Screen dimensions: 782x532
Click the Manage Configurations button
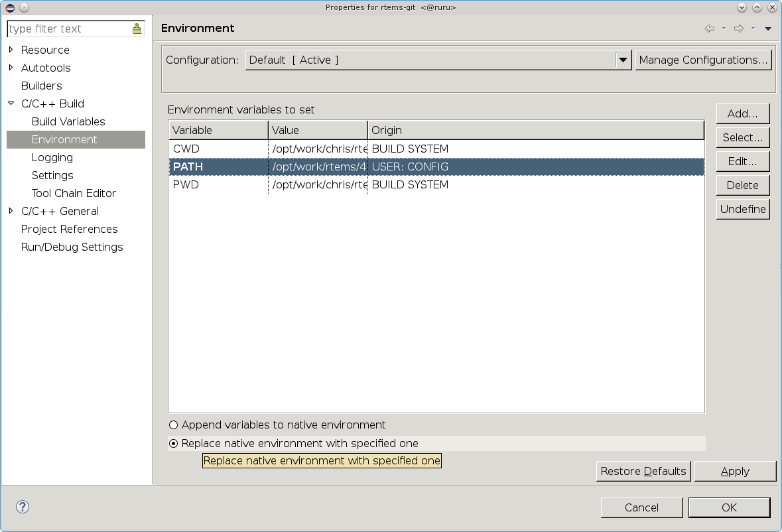point(703,60)
